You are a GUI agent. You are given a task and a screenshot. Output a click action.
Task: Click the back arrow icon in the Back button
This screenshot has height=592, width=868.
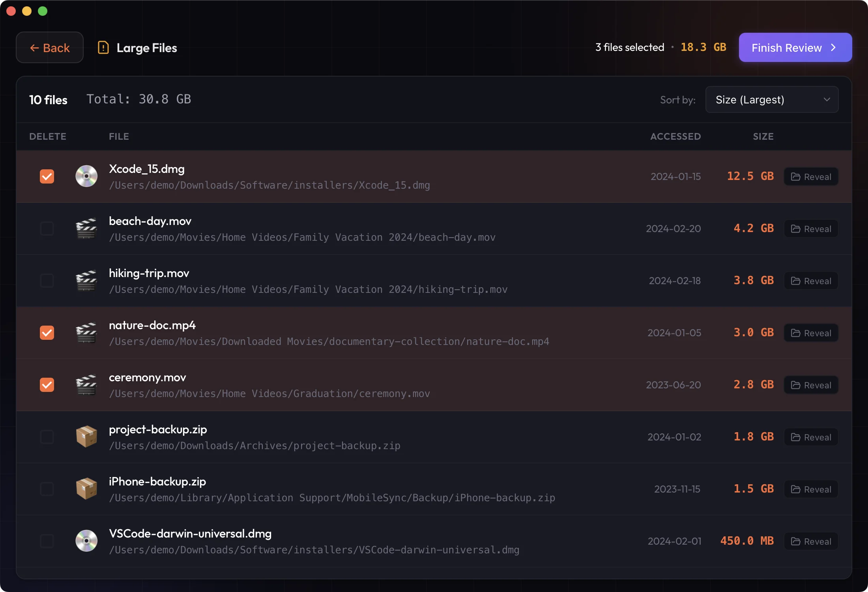click(x=35, y=47)
